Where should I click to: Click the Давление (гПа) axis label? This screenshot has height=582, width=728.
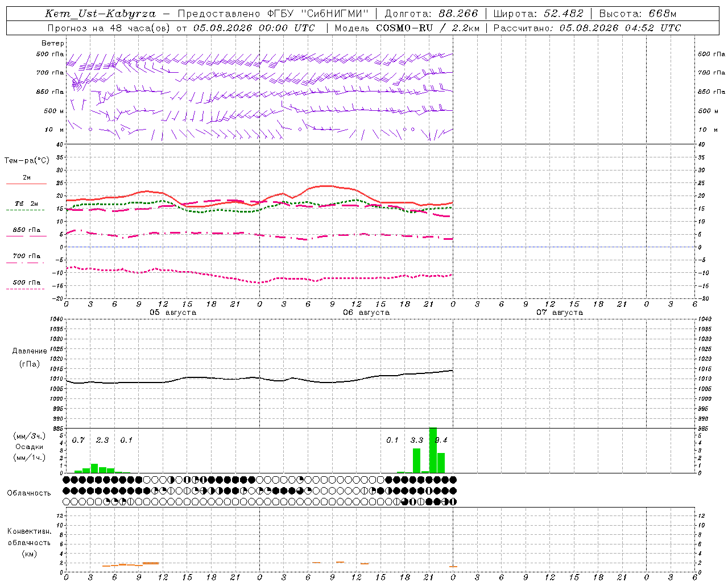tap(29, 357)
